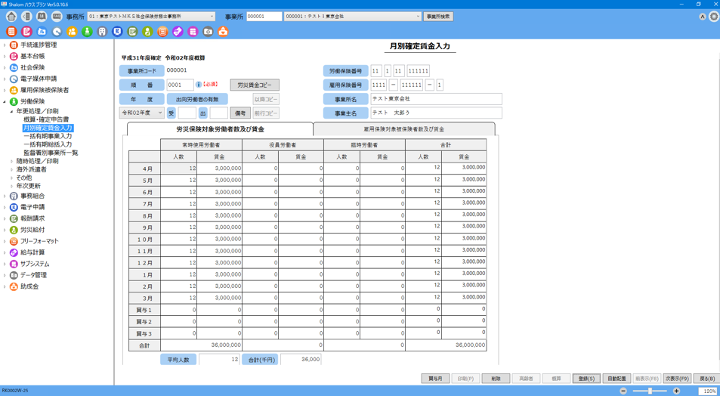
Task: Collapse the 年更処理／印刷 subtree
Action: [12, 112]
